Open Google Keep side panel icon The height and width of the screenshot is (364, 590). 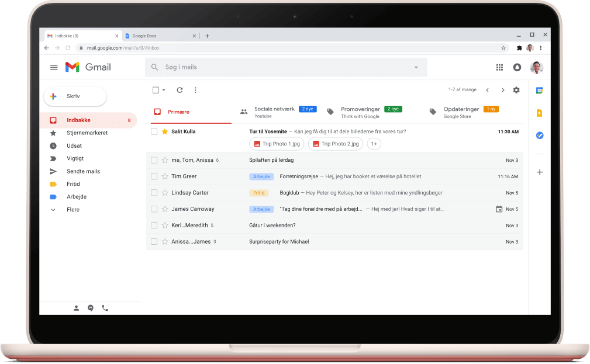coord(539,113)
